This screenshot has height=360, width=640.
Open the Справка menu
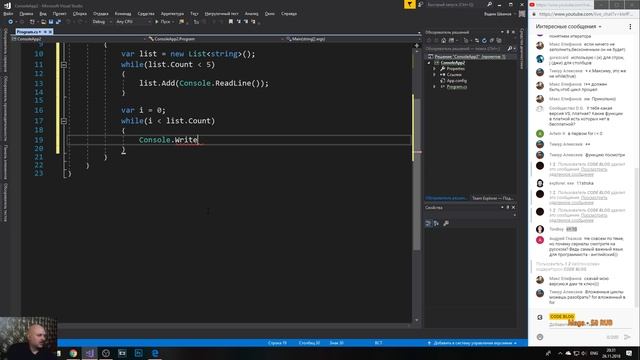[x=289, y=13]
